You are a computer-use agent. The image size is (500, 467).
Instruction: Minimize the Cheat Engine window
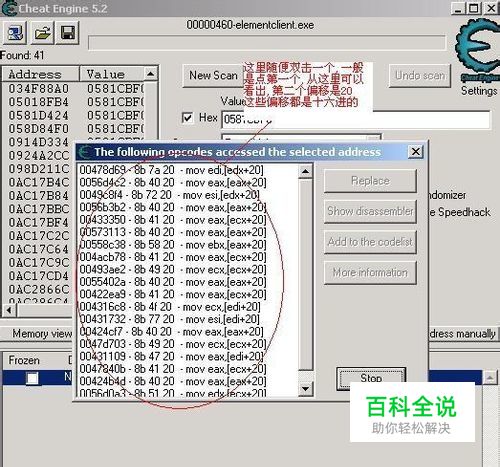pos(459,8)
